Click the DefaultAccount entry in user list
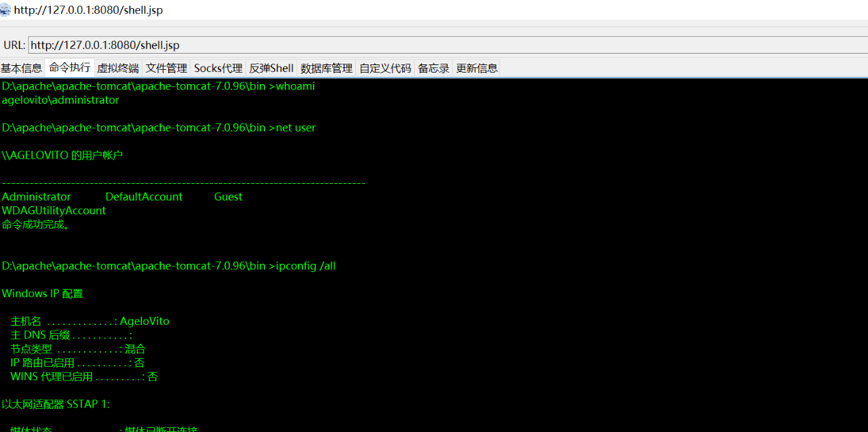Screen dimensions: 868x432 [144, 197]
